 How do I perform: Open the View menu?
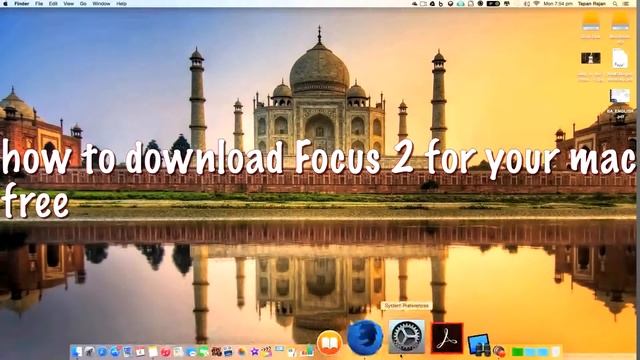pyautogui.click(x=69, y=3)
